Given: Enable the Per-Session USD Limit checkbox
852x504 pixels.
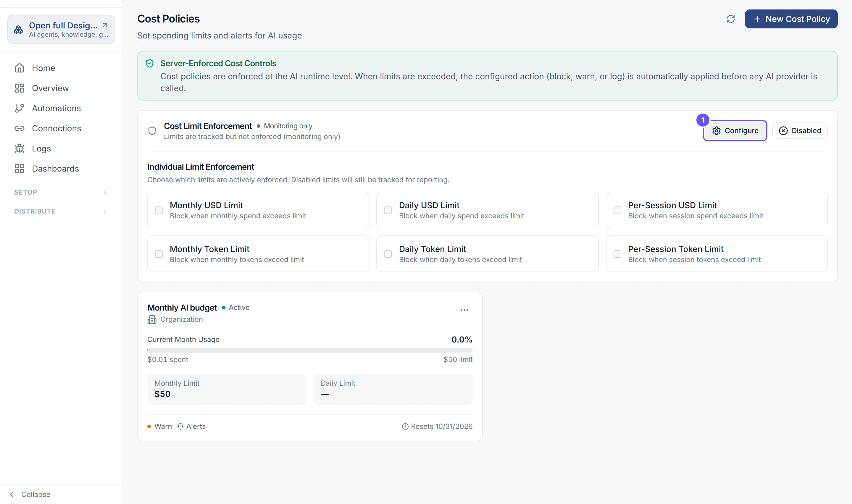Looking at the screenshot, I should [x=617, y=210].
